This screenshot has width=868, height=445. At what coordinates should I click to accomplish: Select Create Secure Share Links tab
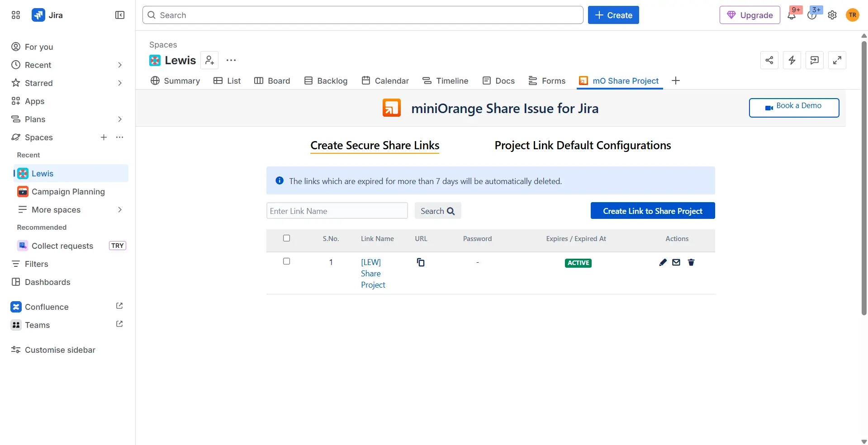point(375,145)
